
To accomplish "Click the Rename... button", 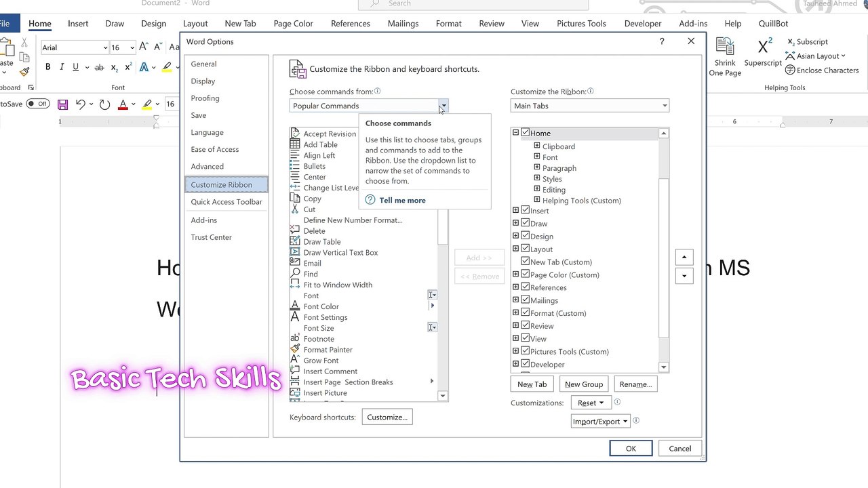I will (x=635, y=384).
